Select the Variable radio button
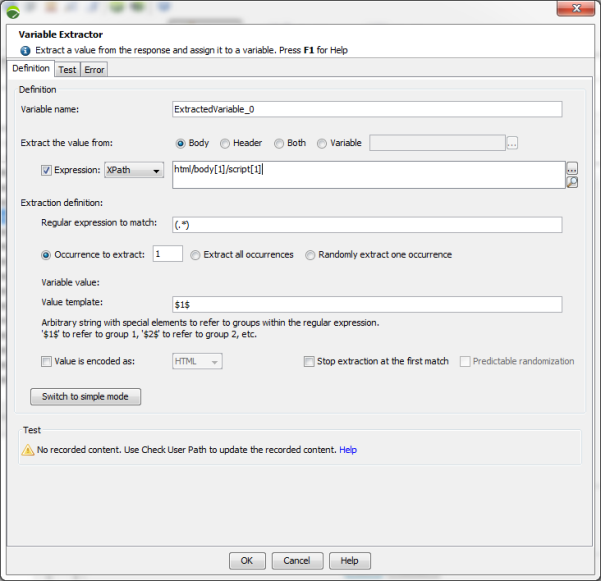 click(322, 143)
